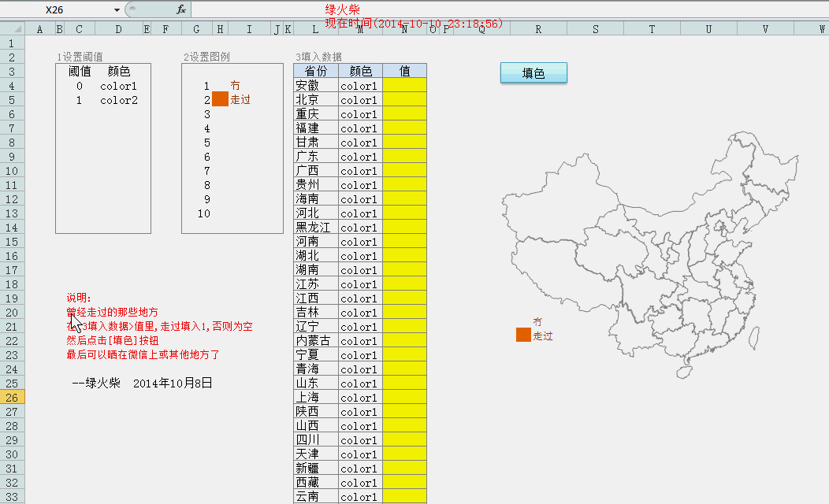Click the 阈值 header cell
This screenshot has height=504, width=829.
[80, 71]
